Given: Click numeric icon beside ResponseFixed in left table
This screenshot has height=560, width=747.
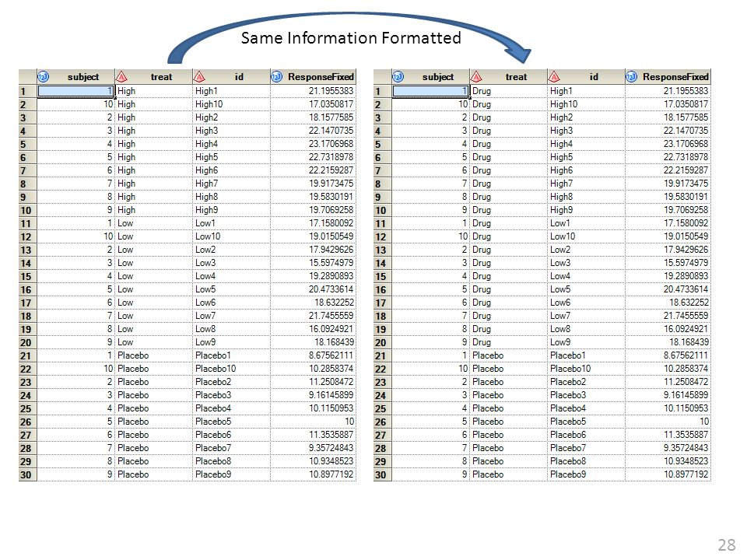Looking at the screenshot, I should point(277,77).
